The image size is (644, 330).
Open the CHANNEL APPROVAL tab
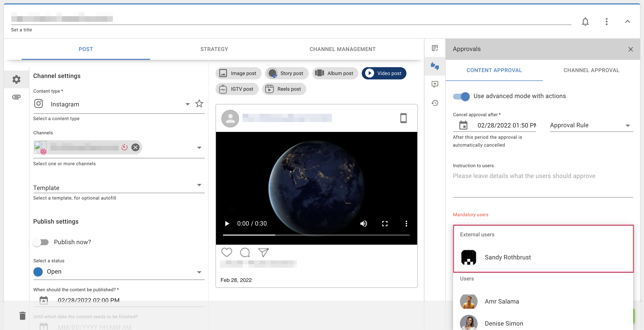pyautogui.click(x=591, y=70)
